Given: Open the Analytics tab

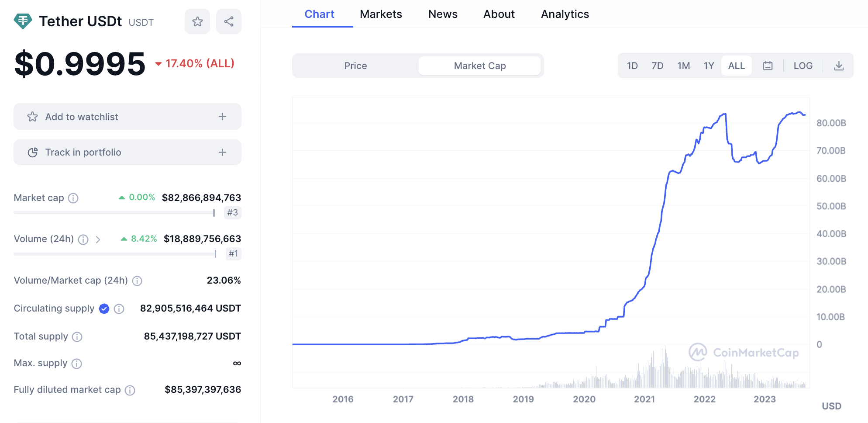Looking at the screenshot, I should pyautogui.click(x=565, y=14).
